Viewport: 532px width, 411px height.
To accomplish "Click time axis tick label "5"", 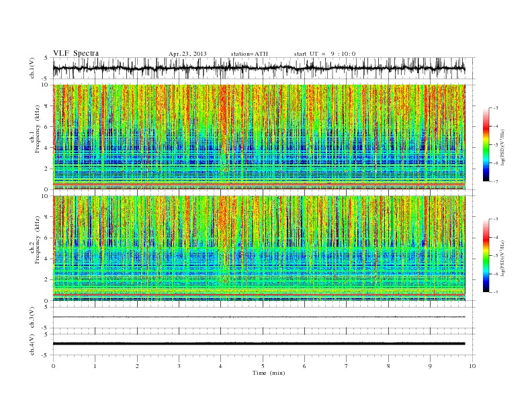I will tap(263, 366).
